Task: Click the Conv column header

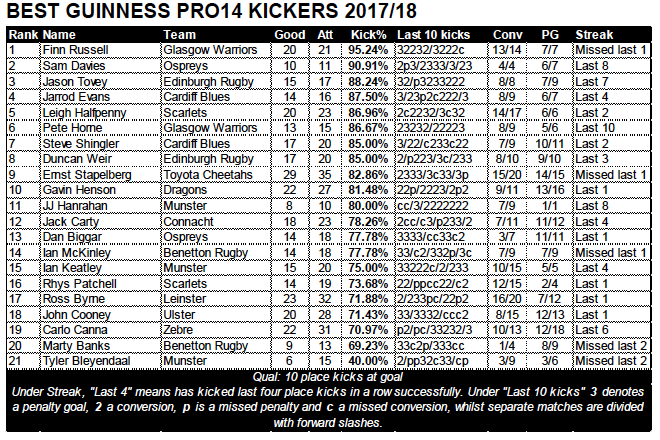Action: point(508,35)
